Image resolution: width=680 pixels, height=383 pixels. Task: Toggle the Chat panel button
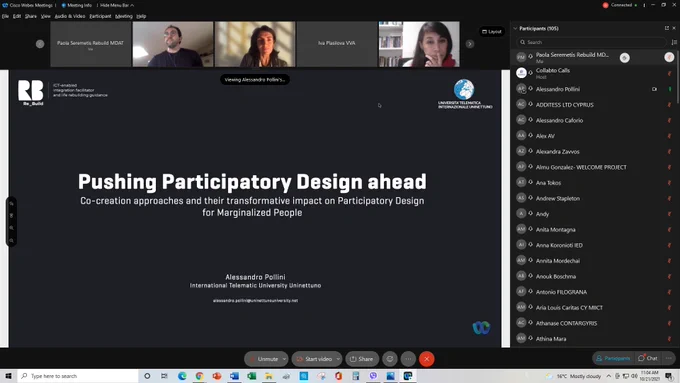coord(648,358)
